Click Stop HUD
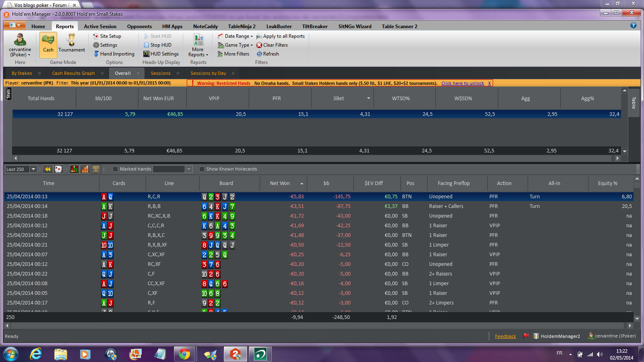 157,45
